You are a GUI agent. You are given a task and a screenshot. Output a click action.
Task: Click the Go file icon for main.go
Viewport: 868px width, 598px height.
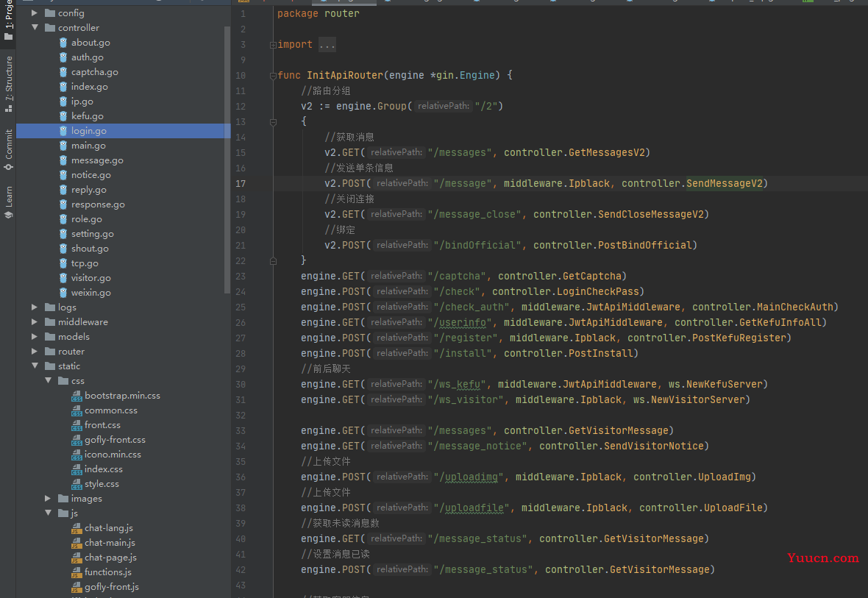point(63,145)
